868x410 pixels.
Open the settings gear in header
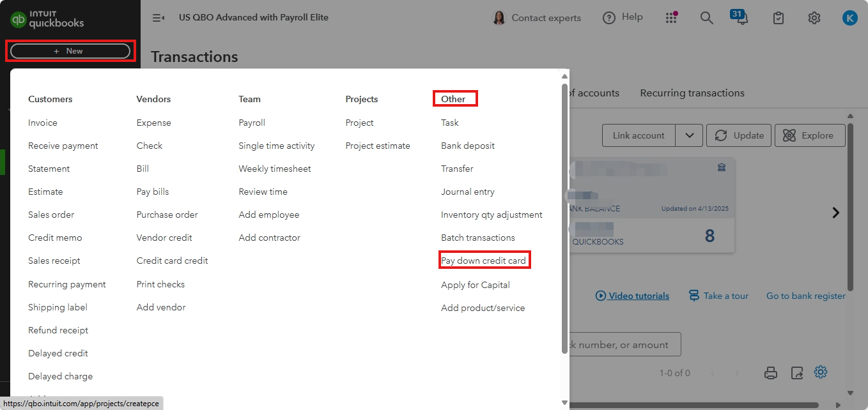click(x=814, y=18)
